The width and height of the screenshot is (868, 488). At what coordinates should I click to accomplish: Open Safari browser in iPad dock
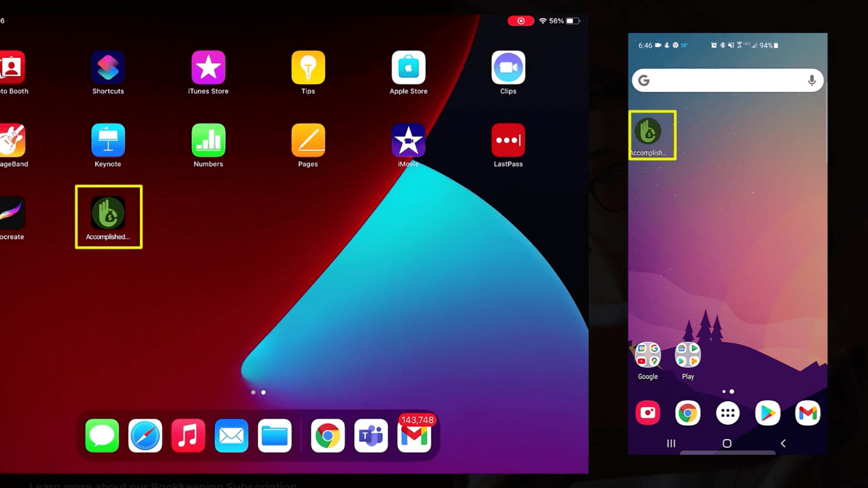click(x=146, y=436)
